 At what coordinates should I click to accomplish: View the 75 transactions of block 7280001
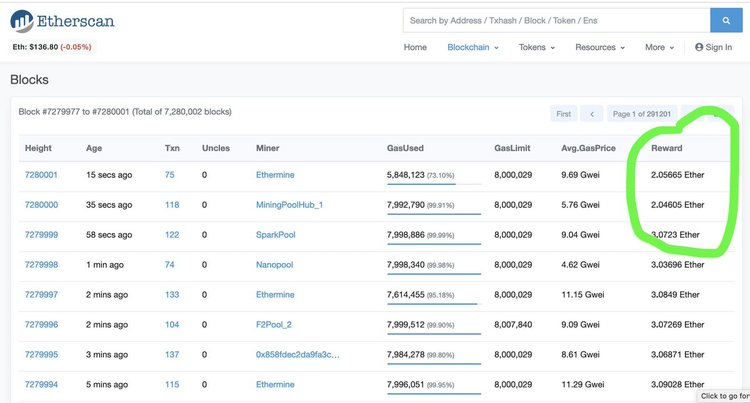coord(170,175)
